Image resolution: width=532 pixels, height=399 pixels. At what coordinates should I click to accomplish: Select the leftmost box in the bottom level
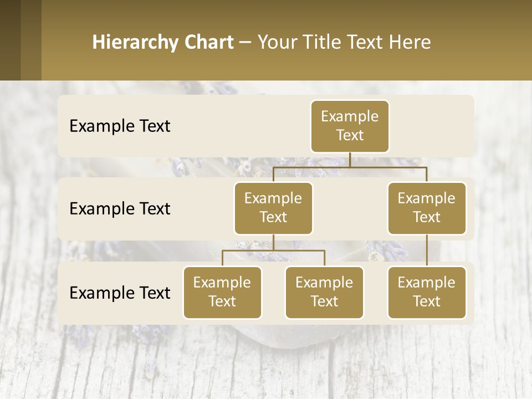tap(222, 292)
